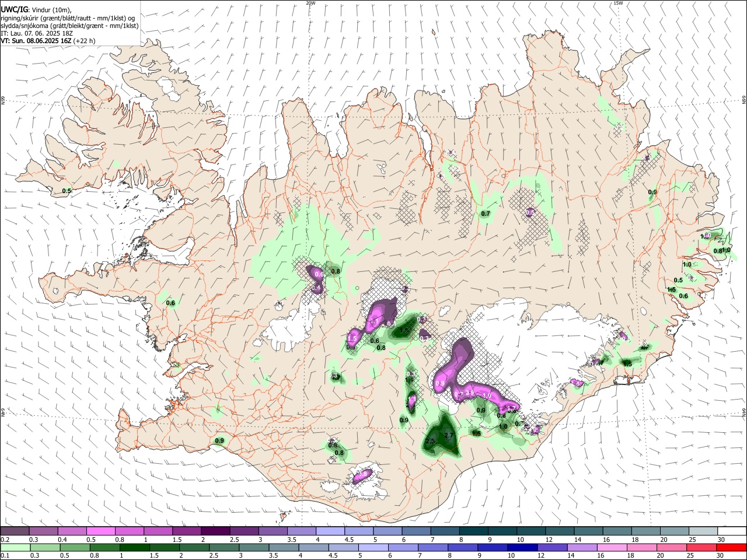Select the darkest purple 2–2.5 swatch in upper legend

pyautogui.click(x=215, y=531)
